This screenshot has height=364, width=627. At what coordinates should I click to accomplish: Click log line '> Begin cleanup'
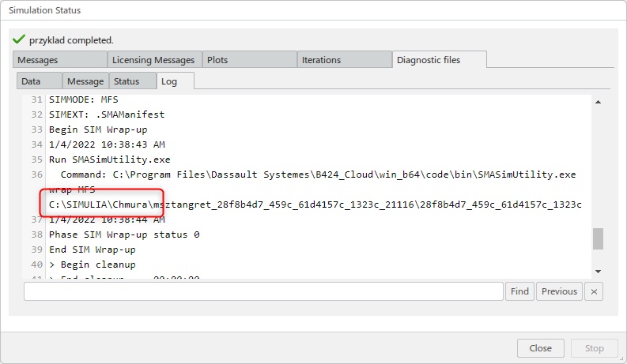click(x=92, y=265)
